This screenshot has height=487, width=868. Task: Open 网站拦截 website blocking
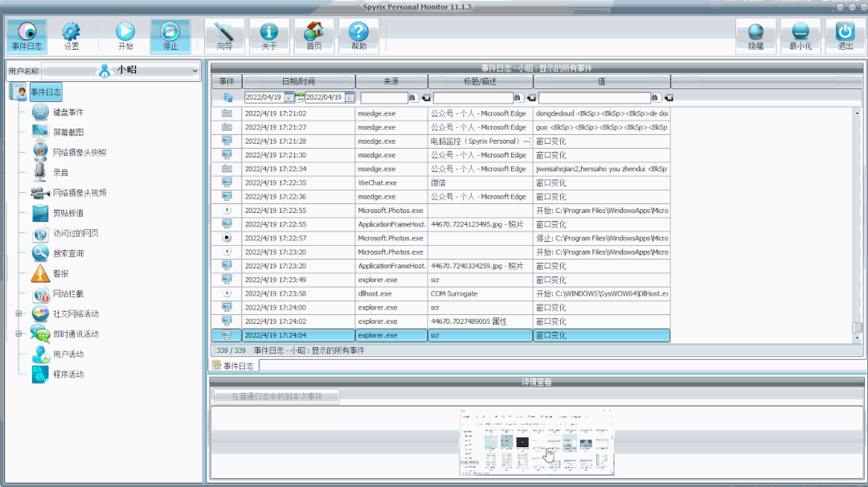[68, 294]
